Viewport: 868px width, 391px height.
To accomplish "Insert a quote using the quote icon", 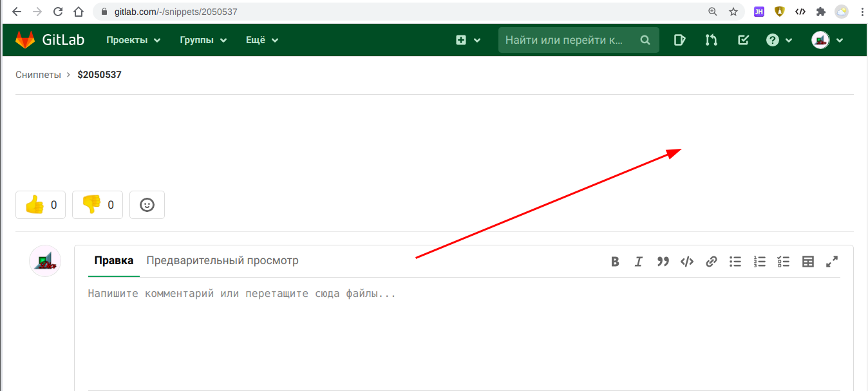I will 663,262.
